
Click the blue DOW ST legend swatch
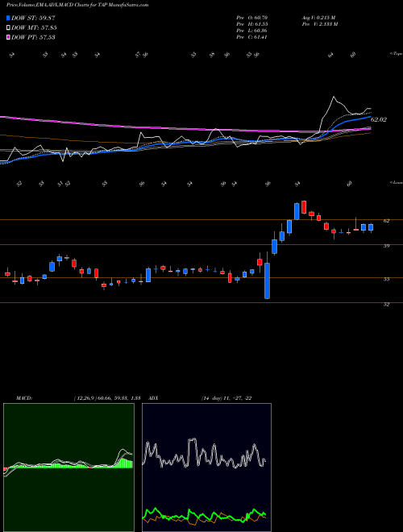(8, 18)
